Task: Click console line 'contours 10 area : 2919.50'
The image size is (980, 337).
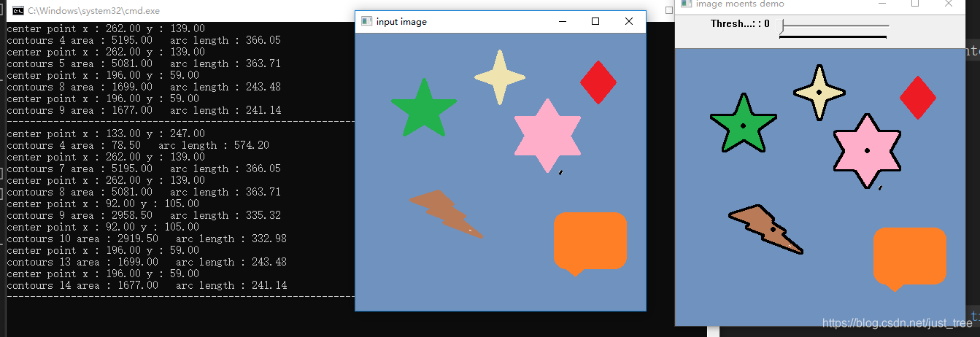Action: coord(147,239)
